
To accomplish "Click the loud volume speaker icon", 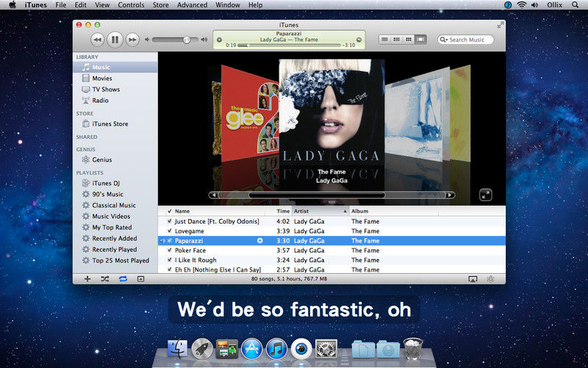I will 204,40.
